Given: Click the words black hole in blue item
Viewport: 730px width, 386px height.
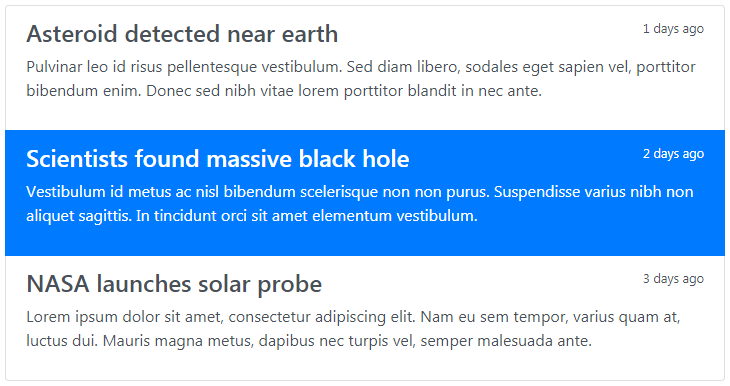Looking at the screenshot, I should tap(354, 159).
